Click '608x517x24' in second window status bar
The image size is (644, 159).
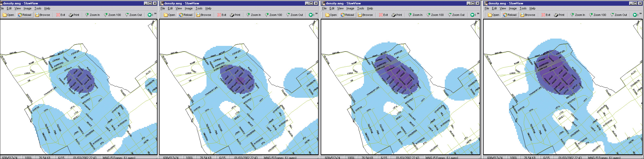[x=171, y=157]
